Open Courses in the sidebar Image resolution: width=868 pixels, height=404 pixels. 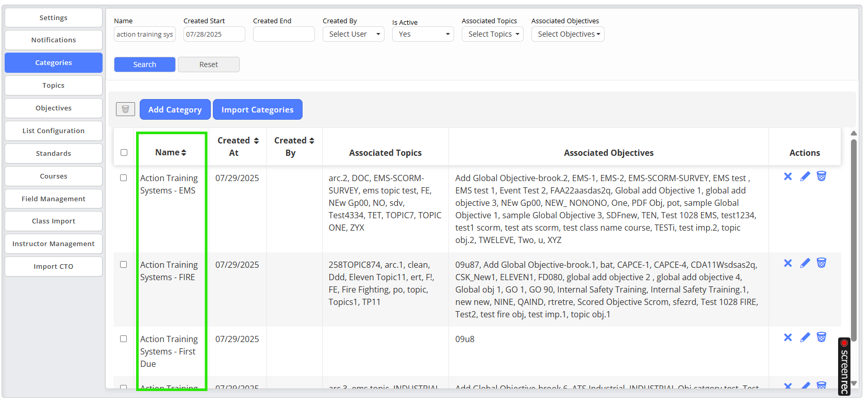54,176
